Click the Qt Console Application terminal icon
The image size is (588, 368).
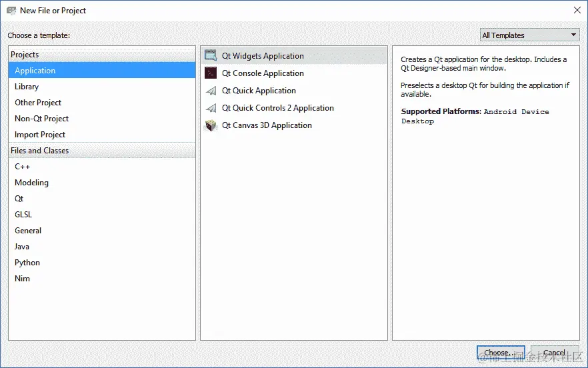click(211, 73)
